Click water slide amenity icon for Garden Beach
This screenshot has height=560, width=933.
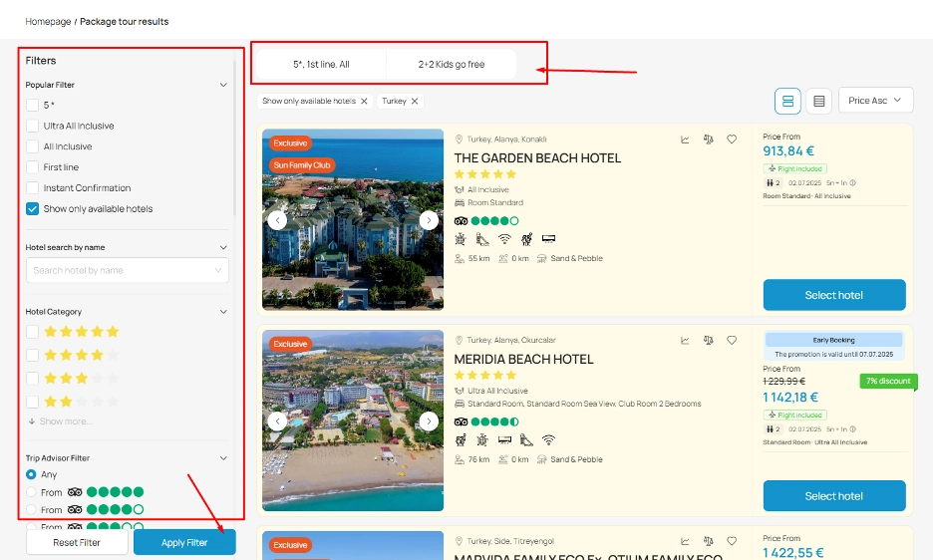tap(482, 239)
